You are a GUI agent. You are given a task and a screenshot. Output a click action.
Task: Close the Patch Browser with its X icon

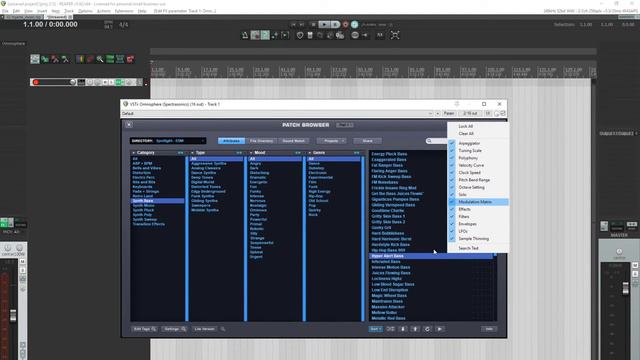tap(129, 125)
